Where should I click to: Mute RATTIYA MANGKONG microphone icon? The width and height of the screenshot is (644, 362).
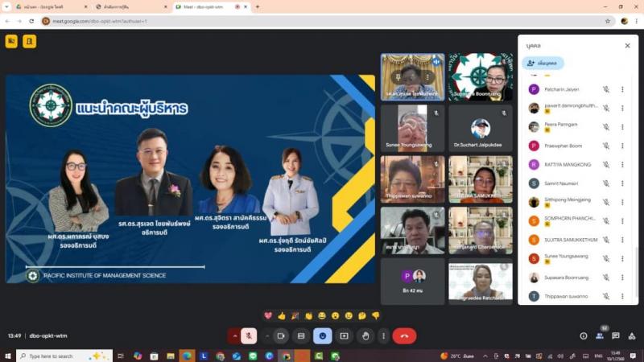(606, 165)
